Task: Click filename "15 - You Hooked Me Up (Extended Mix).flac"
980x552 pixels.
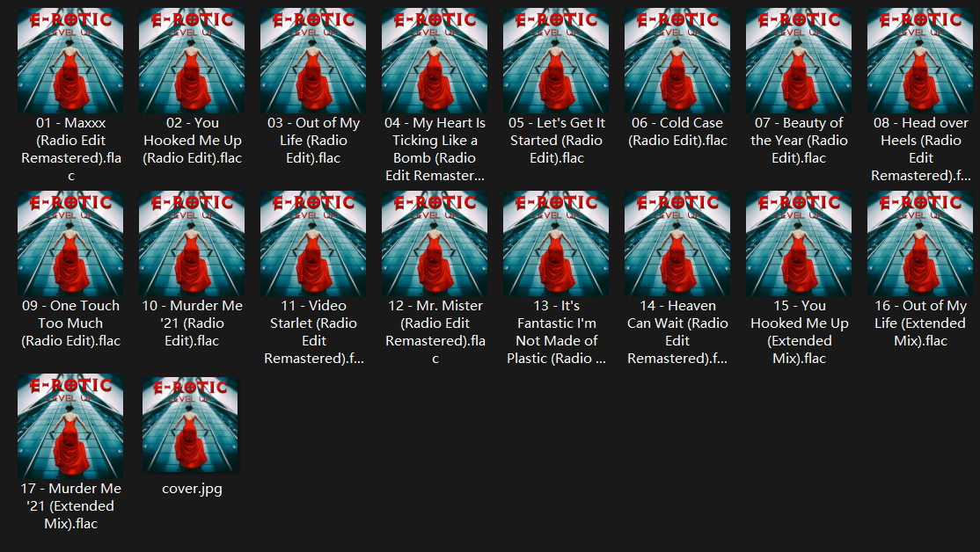Action: click(x=800, y=332)
